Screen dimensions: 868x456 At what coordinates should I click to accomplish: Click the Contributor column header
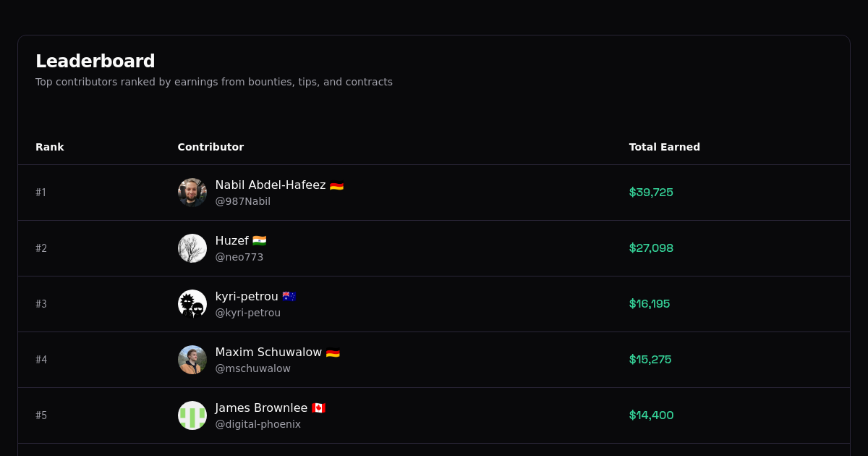pos(210,147)
